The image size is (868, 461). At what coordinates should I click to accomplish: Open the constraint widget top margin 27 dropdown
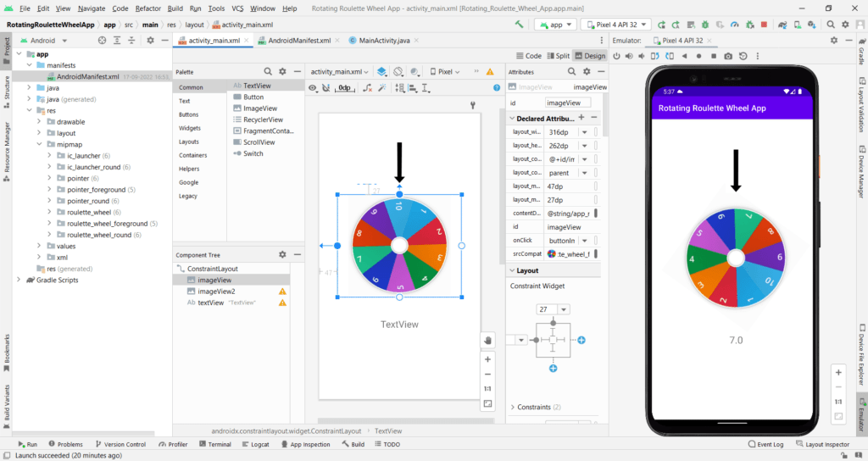(x=564, y=309)
